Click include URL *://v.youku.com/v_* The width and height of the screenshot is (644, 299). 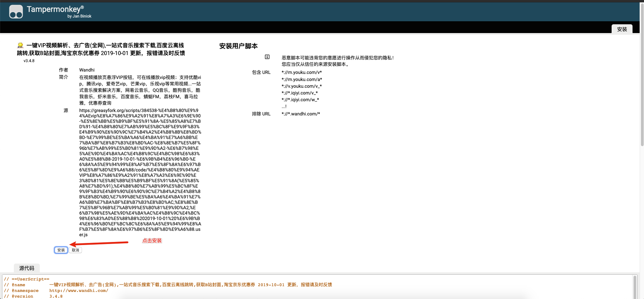(302, 86)
